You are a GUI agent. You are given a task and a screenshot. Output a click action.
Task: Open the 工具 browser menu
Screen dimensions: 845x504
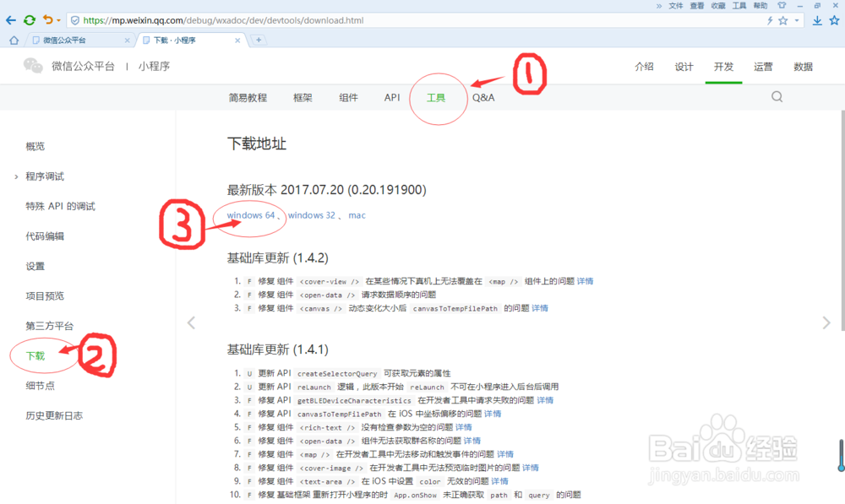739,5
